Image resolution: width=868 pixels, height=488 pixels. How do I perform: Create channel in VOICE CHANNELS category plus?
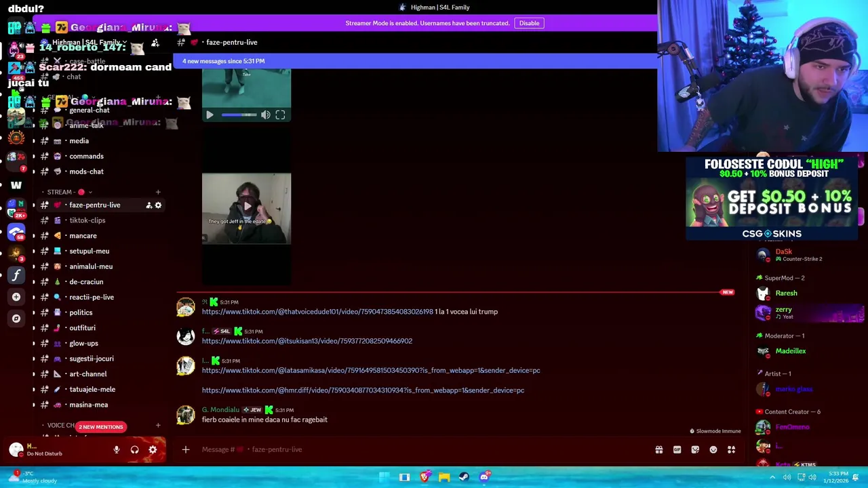click(158, 426)
